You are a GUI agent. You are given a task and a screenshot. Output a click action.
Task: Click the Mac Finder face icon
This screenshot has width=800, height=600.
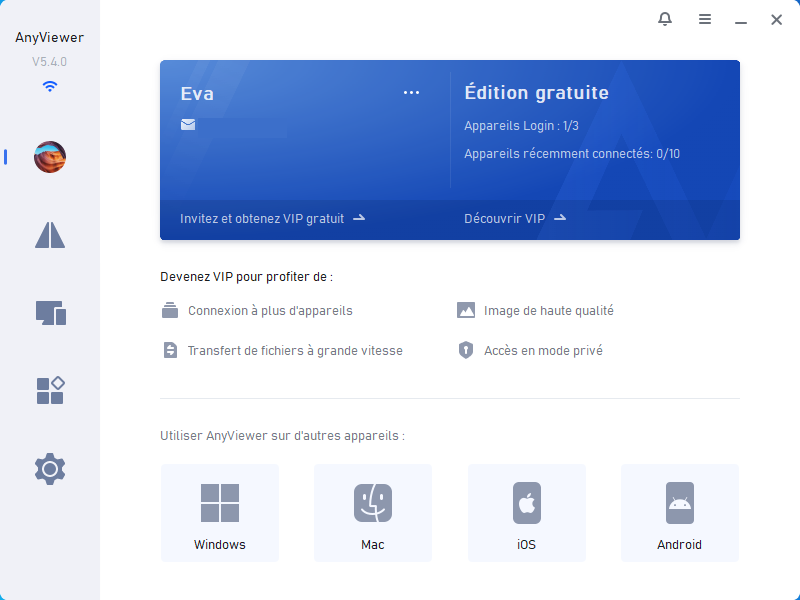click(373, 503)
